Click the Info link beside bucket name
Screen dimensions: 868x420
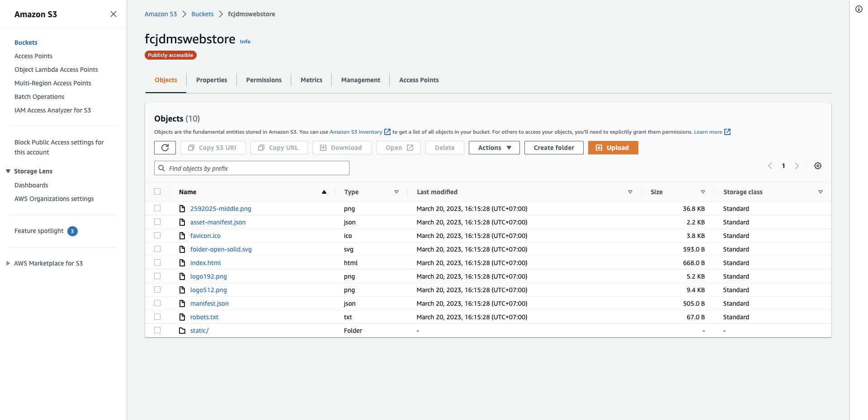pyautogui.click(x=245, y=42)
